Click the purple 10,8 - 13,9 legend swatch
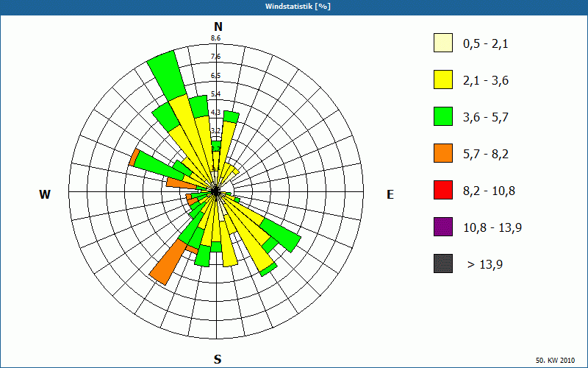Image resolution: width=588 pixels, height=368 pixels. point(443,227)
